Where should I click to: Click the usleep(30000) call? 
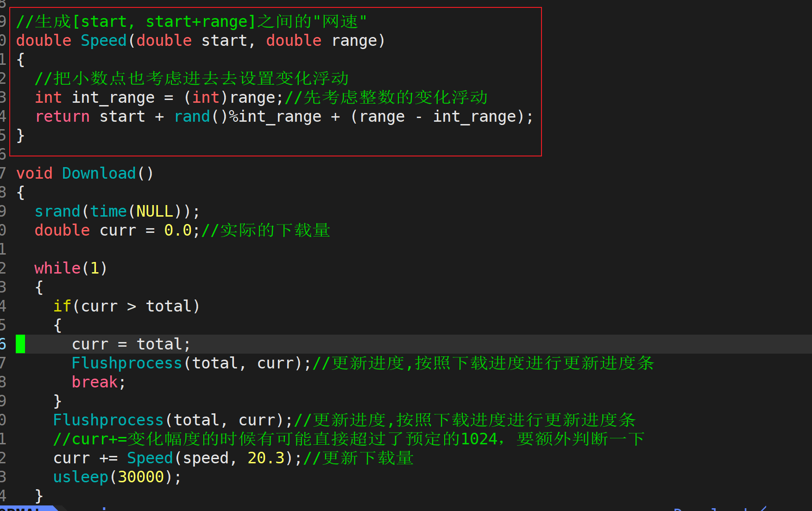pos(117,477)
